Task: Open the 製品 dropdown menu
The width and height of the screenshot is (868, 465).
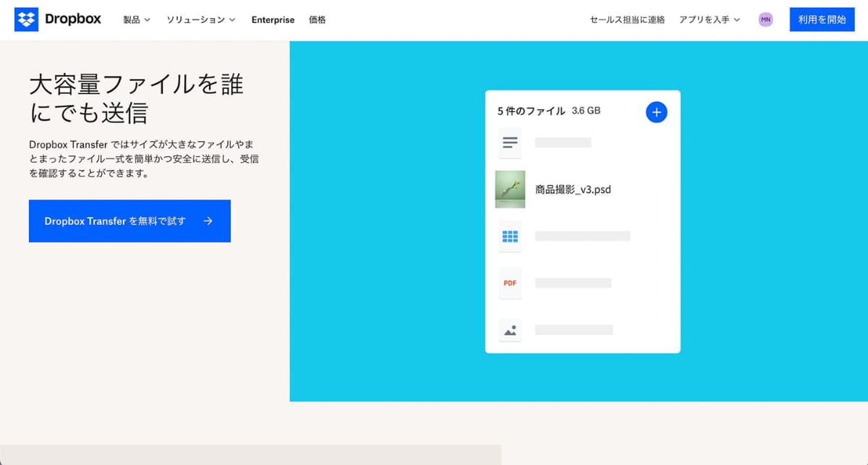Action: coord(137,20)
